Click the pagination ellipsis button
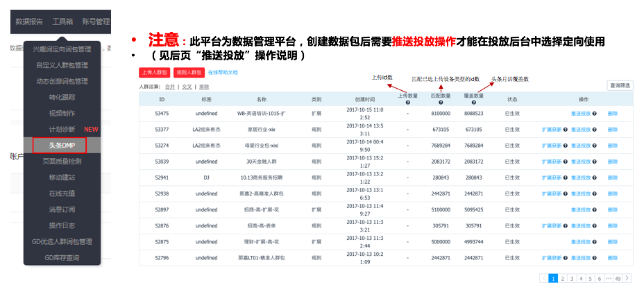 click(609, 278)
